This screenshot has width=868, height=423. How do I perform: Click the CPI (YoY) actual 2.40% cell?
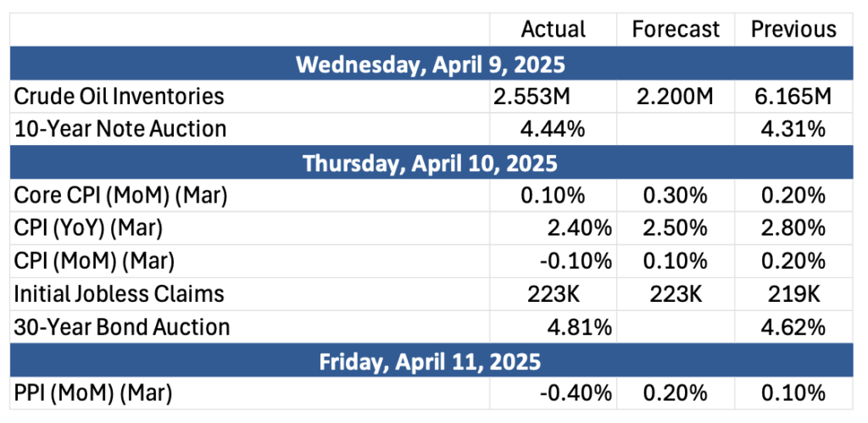point(553,228)
